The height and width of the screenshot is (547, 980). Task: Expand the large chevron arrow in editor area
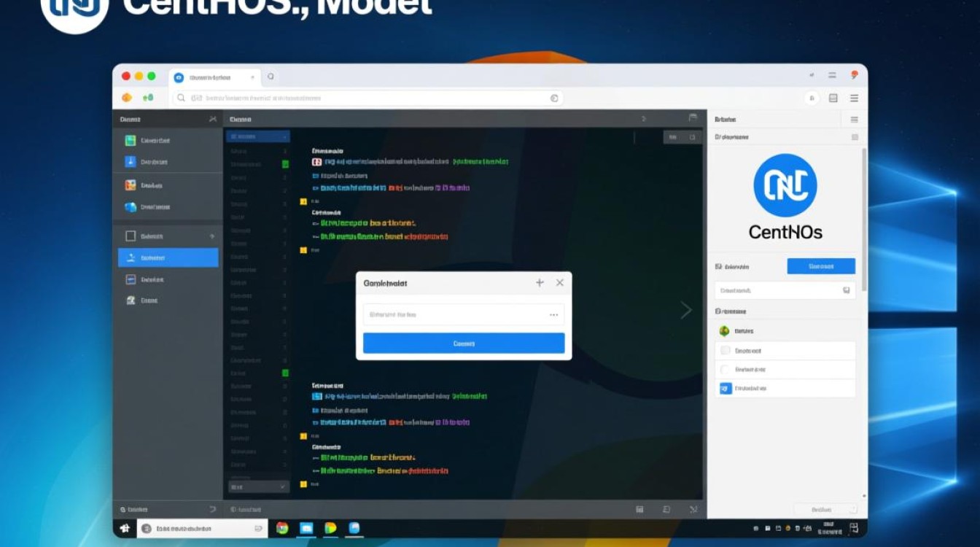pyautogui.click(x=685, y=310)
